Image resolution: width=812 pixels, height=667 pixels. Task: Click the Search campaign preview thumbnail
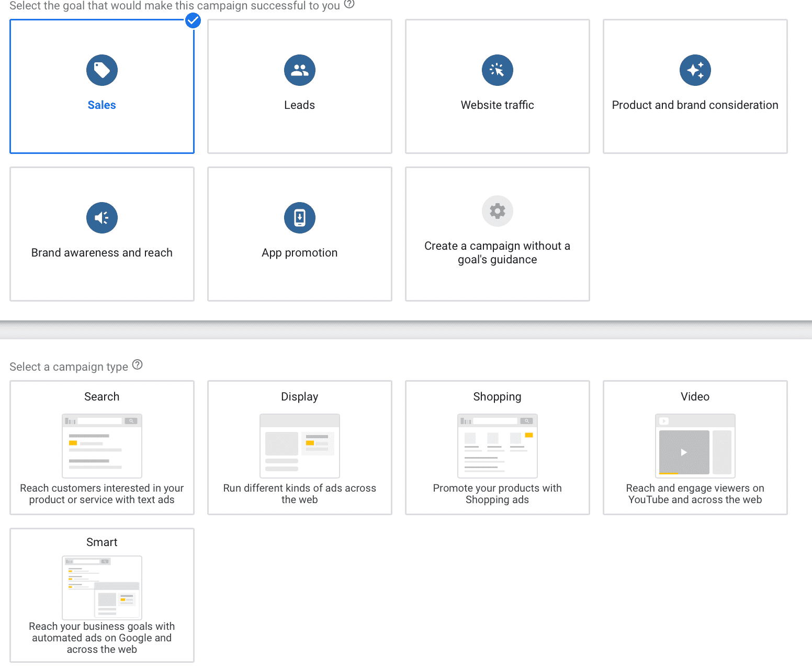(x=102, y=446)
